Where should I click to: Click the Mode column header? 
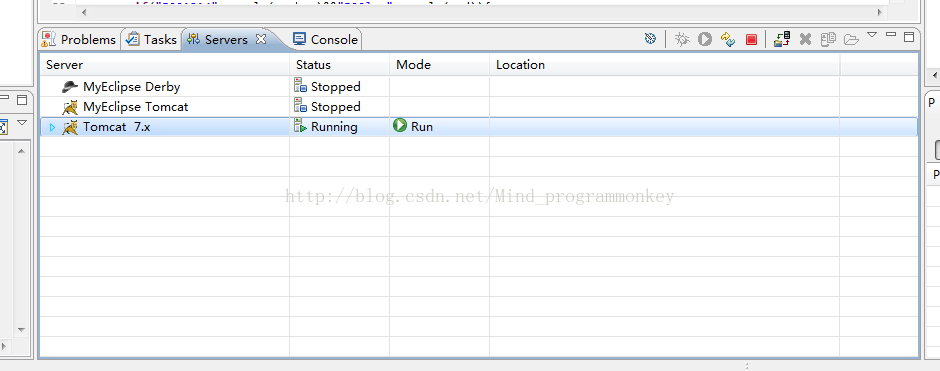tap(439, 65)
